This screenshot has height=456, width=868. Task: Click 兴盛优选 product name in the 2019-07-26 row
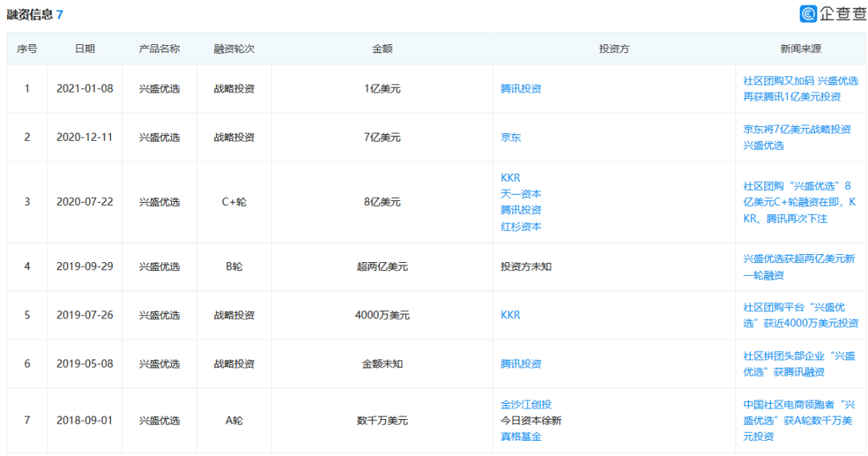tap(159, 315)
